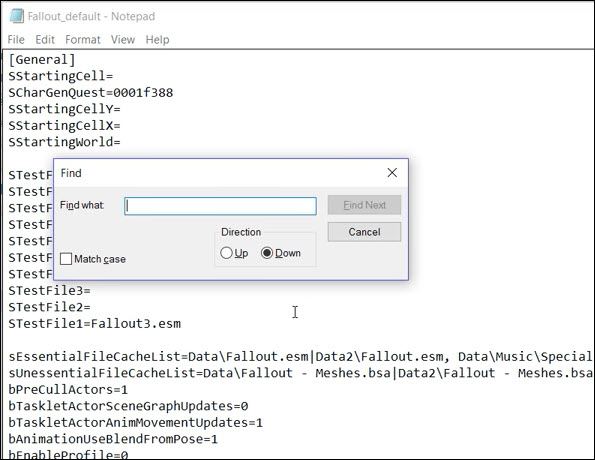Select the Down direction radio button
595x460 pixels.
tap(267, 253)
